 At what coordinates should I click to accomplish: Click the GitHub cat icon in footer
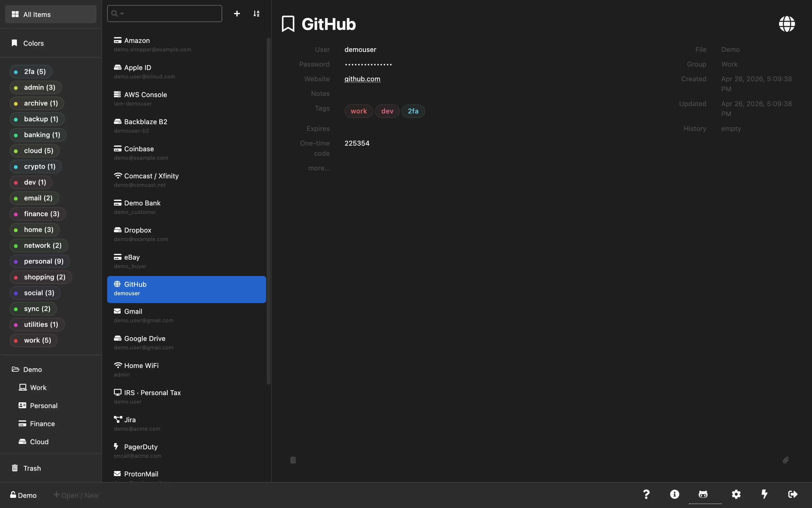[x=703, y=494]
